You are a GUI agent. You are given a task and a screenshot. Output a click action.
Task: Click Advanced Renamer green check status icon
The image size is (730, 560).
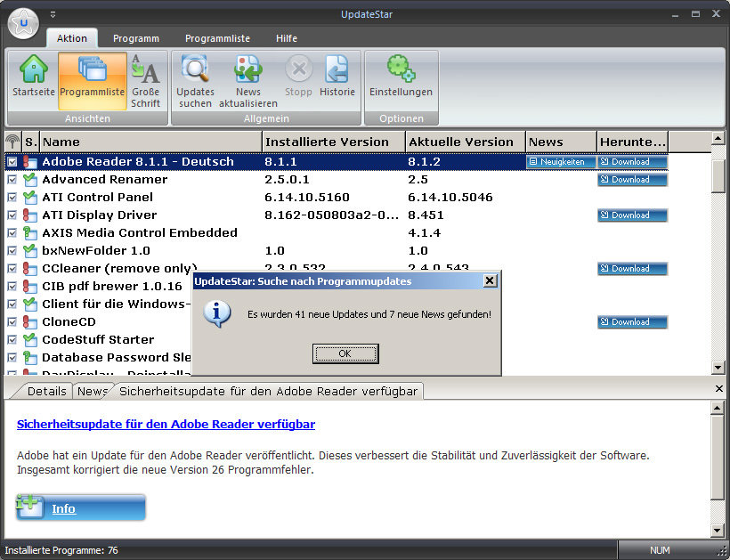(29, 179)
